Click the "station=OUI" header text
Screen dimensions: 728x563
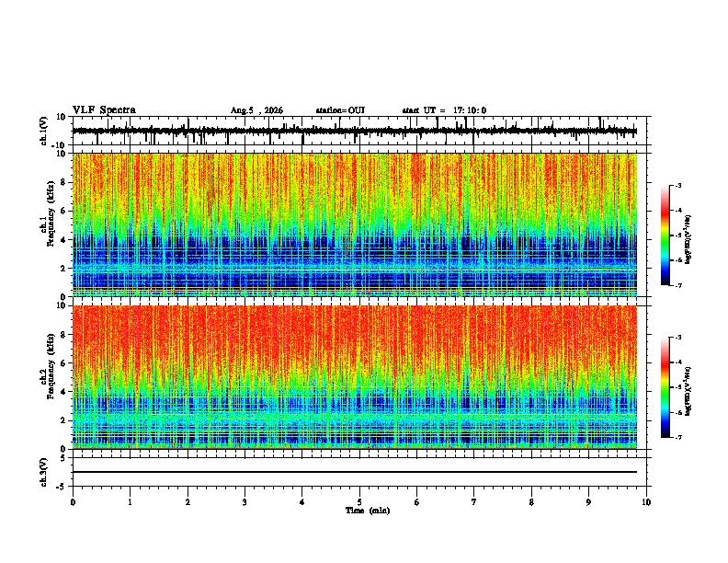coord(340,110)
